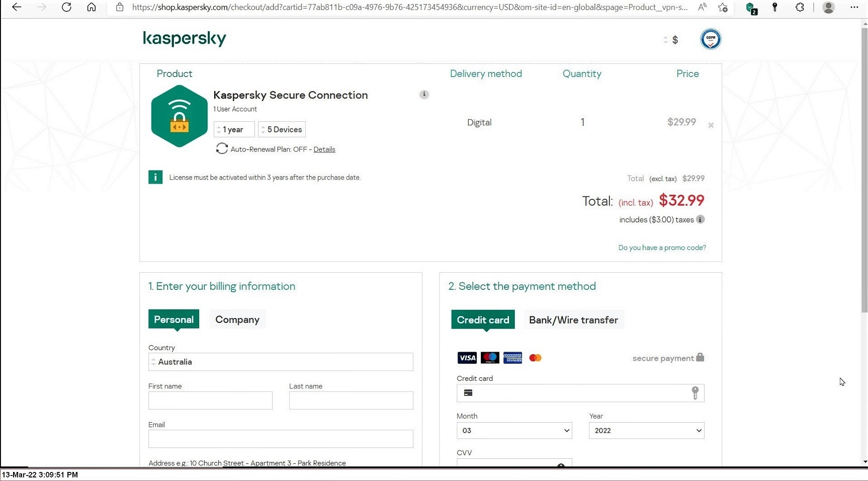
Task: Open the password key extension icon
Action: click(775, 7)
